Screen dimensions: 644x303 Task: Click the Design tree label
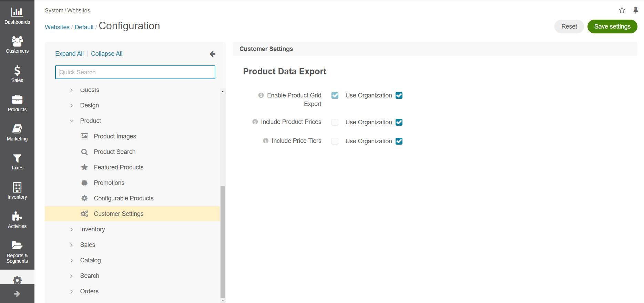point(90,105)
